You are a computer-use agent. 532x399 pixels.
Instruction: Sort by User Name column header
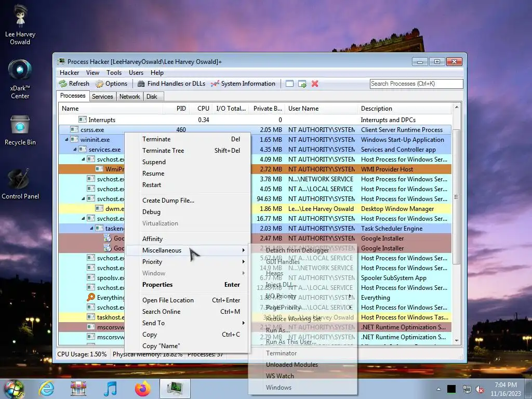coord(321,109)
